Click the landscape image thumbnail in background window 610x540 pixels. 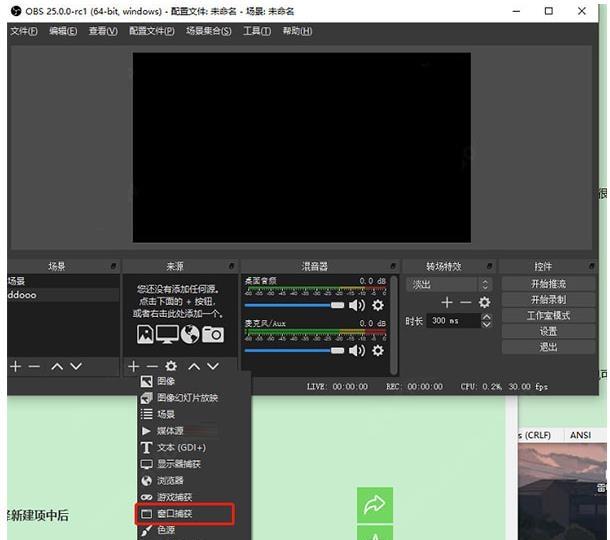click(562, 492)
